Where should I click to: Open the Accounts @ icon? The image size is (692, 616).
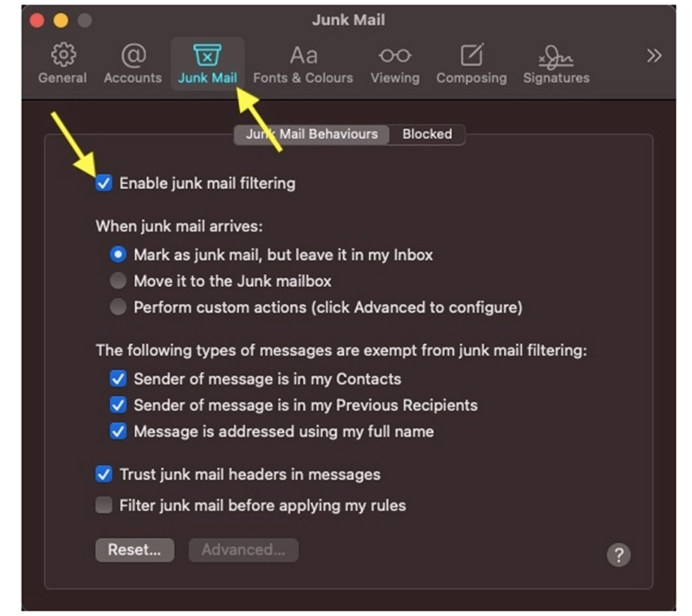[x=133, y=56]
